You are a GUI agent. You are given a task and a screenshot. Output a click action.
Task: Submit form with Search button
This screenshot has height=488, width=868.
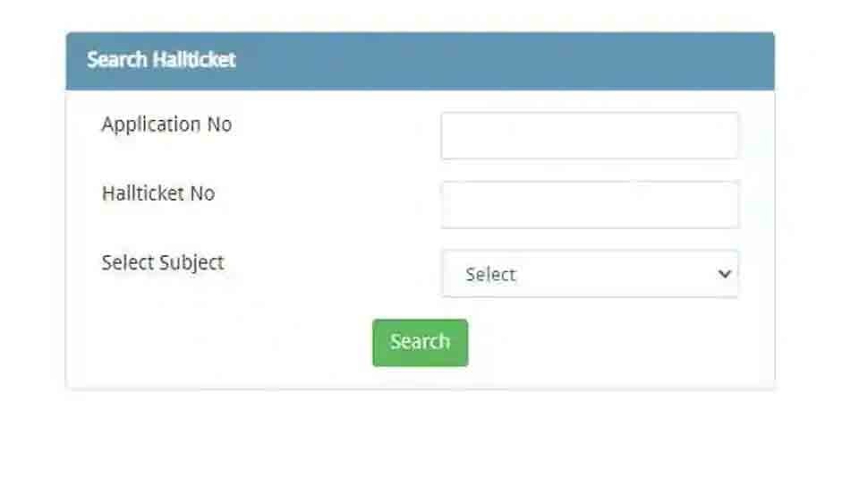point(420,342)
